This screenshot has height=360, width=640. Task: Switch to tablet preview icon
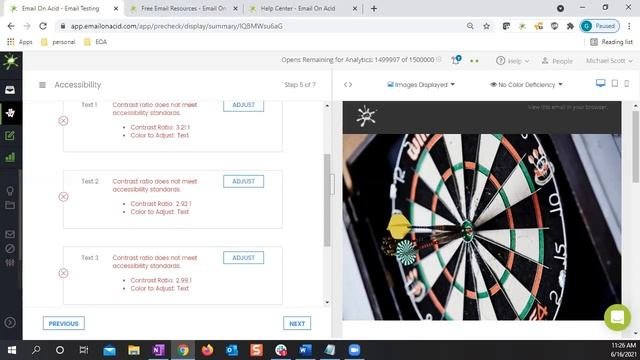tap(615, 84)
